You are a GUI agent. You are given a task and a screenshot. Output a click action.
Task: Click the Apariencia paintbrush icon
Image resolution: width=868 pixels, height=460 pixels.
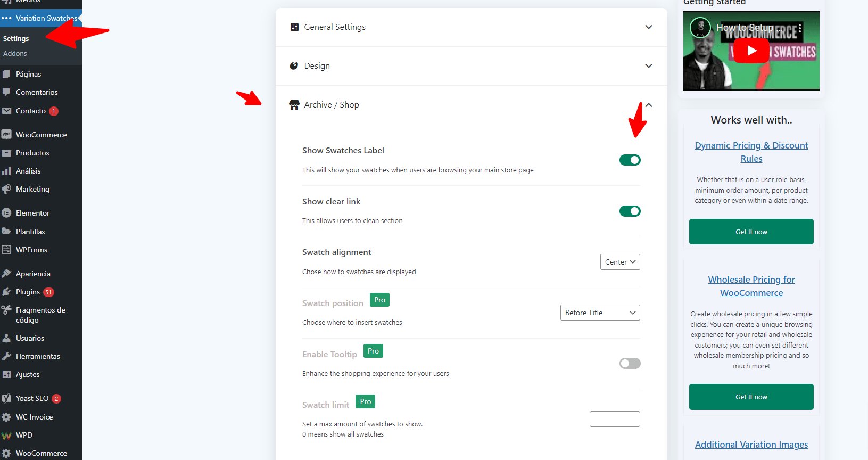pos(6,274)
